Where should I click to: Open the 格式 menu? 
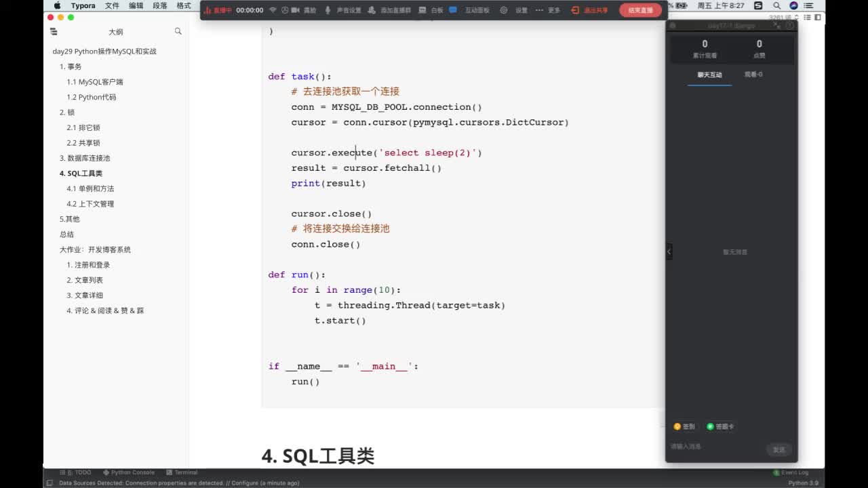click(183, 5)
